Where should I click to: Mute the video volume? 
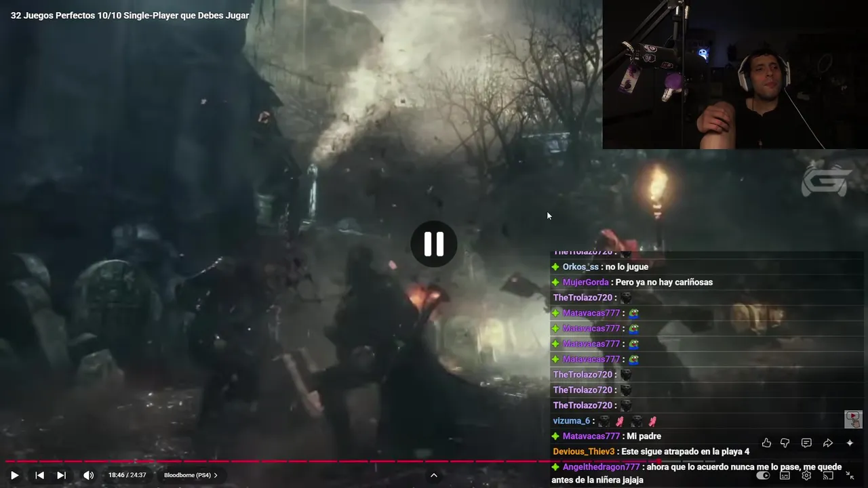[88, 475]
